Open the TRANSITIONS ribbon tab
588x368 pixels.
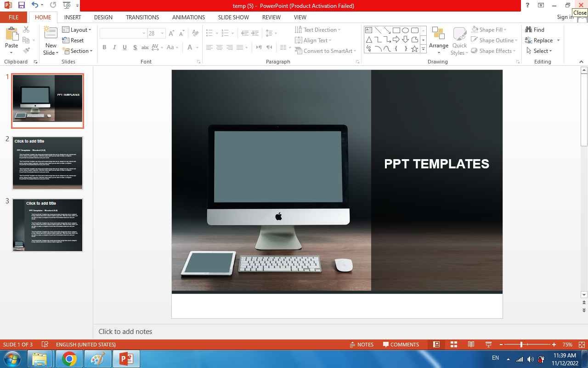click(142, 17)
